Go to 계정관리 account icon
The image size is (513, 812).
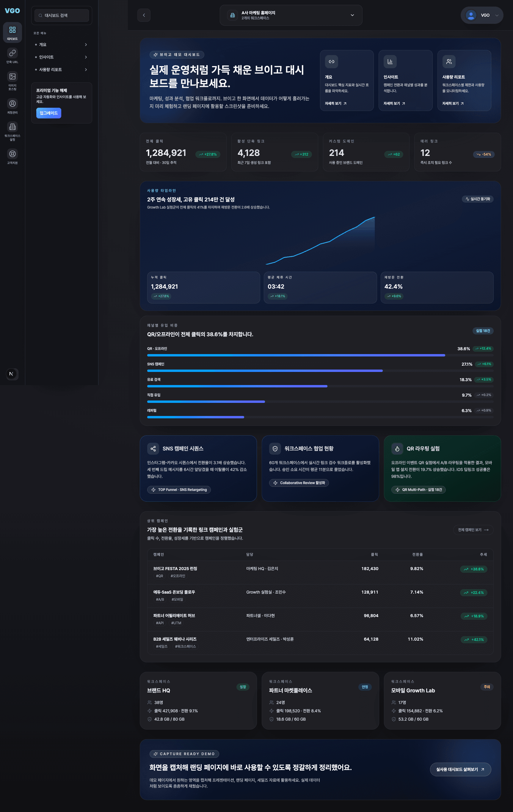tap(12, 106)
